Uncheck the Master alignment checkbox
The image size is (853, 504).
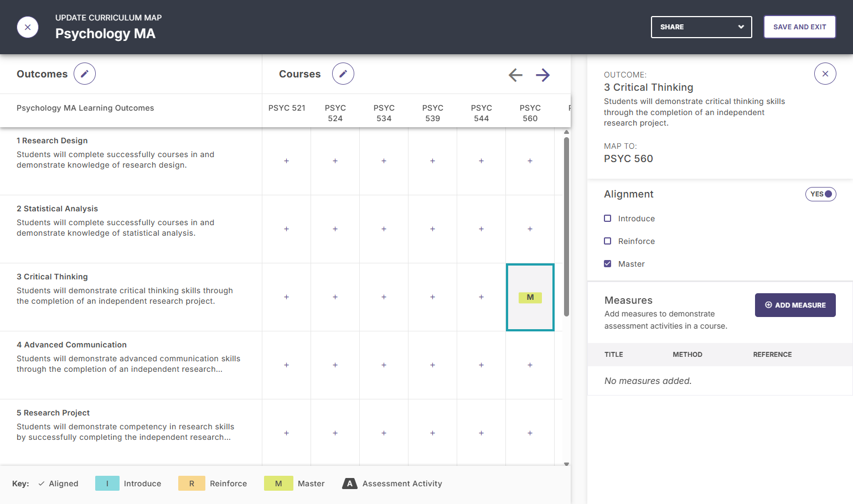[x=607, y=264]
